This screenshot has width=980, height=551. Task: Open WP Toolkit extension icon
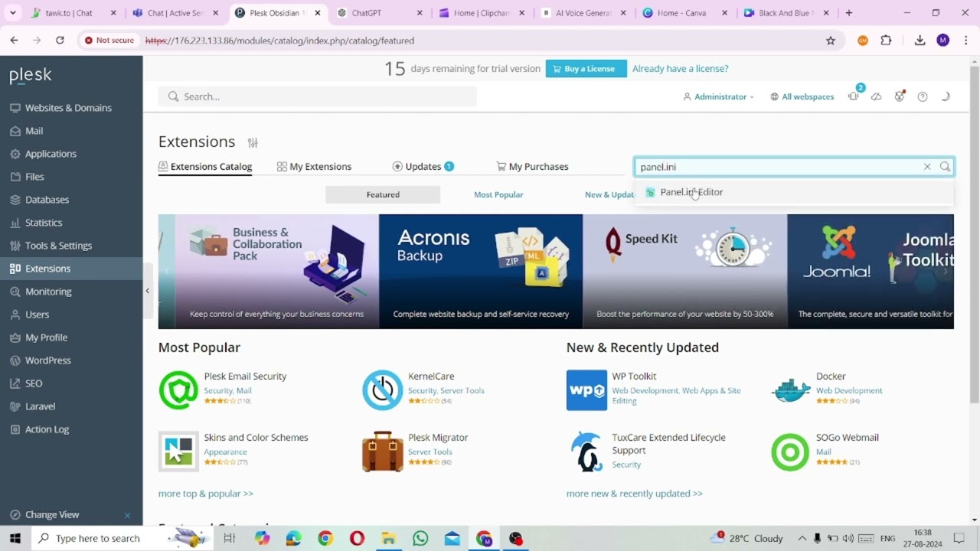[586, 390]
